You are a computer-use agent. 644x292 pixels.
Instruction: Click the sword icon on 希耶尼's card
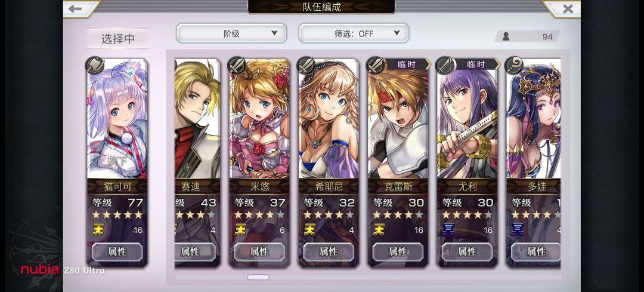306,65
